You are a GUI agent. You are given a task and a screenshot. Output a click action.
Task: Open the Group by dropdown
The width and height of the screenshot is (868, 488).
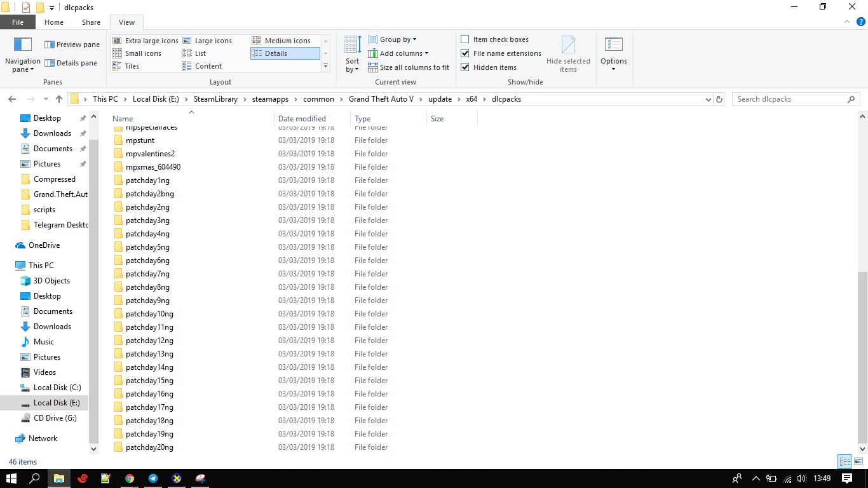click(x=392, y=39)
